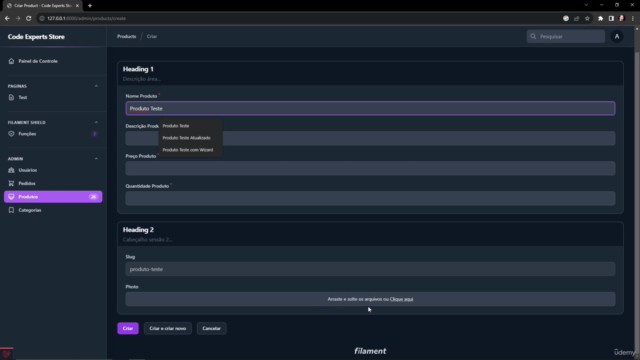Viewport: 640px width, 360px height.
Task: Go back with browser back arrow
Action: (7, 18)
